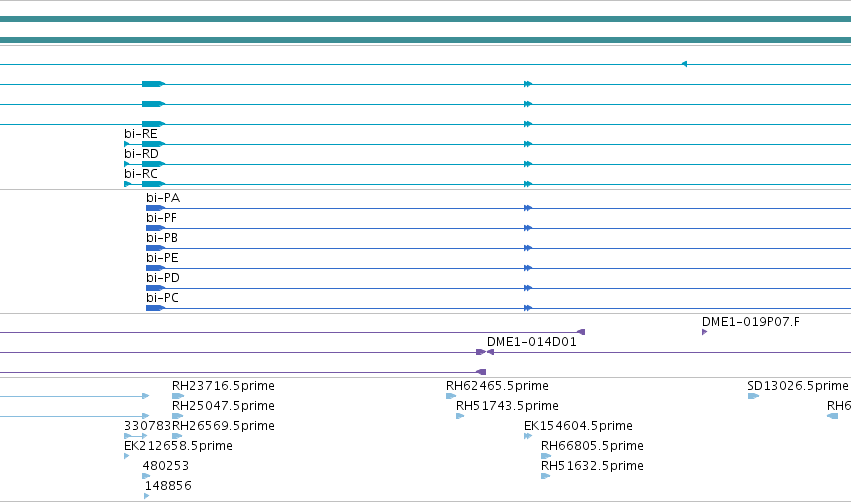Click the bi-PC protein label
This screenshot has width=851, height=502.
162,298
